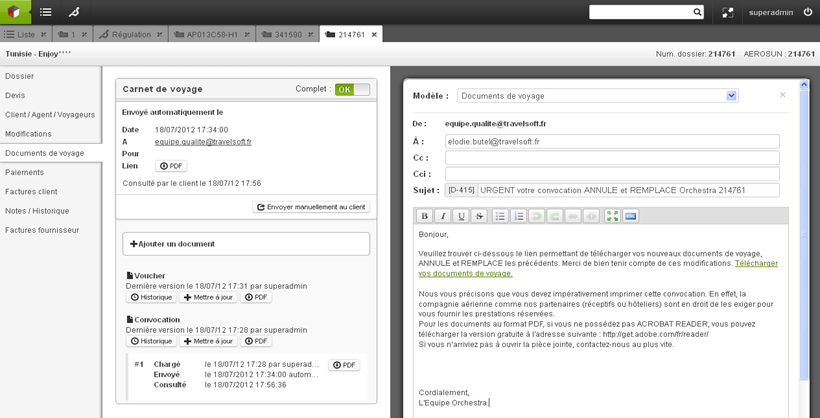
Task: Insert a bulleted list in the email
Action: tap(500, 216)
